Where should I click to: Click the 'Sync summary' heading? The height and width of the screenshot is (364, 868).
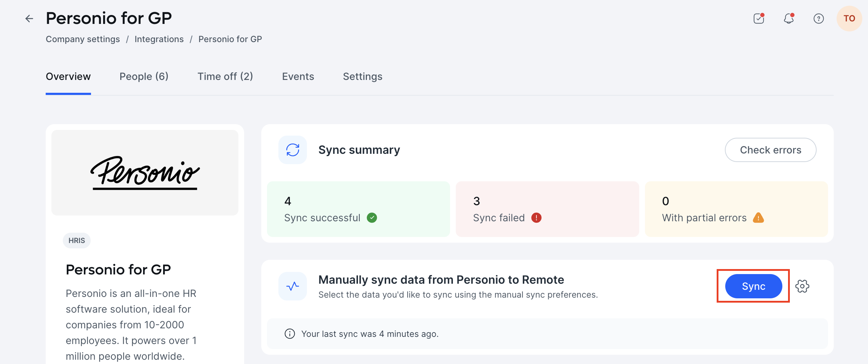click(x=359, y=150)
